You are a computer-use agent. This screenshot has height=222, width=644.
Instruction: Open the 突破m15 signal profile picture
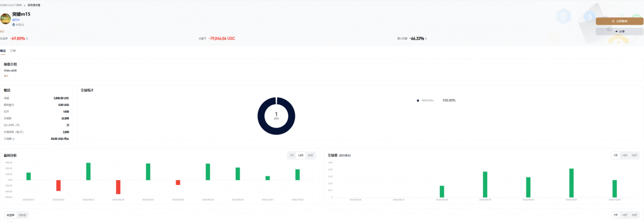pos(5,19)
